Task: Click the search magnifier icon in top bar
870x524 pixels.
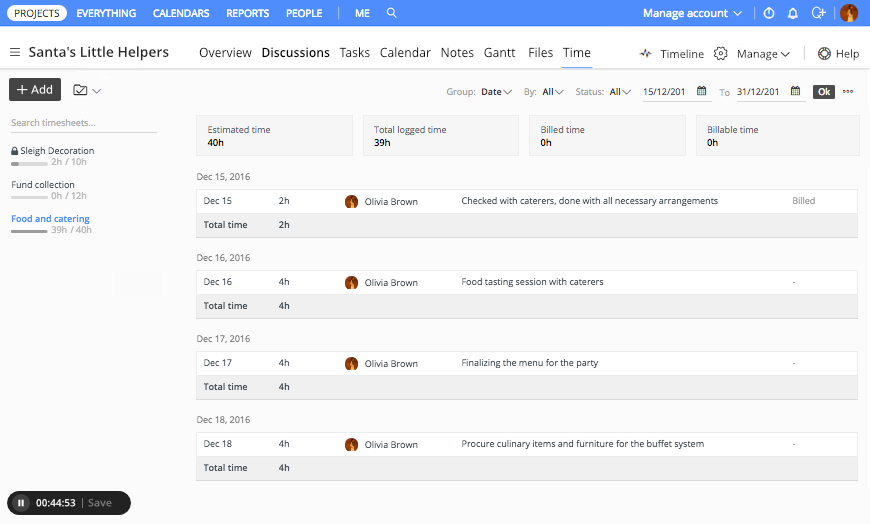Action: 391,13
